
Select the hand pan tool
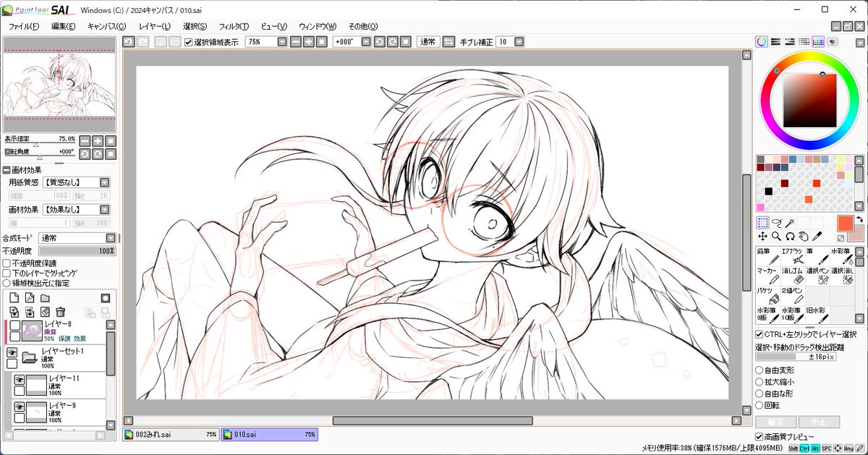pos(804,236)
